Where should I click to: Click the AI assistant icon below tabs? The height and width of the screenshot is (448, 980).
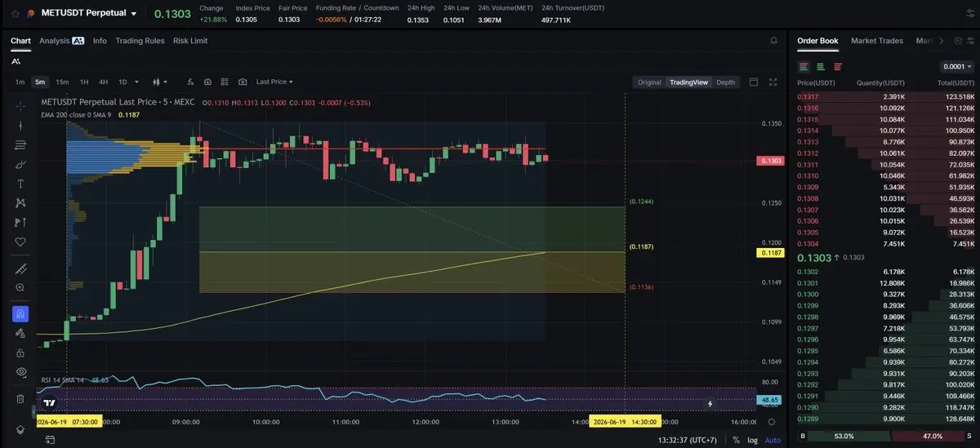point(16,61)
